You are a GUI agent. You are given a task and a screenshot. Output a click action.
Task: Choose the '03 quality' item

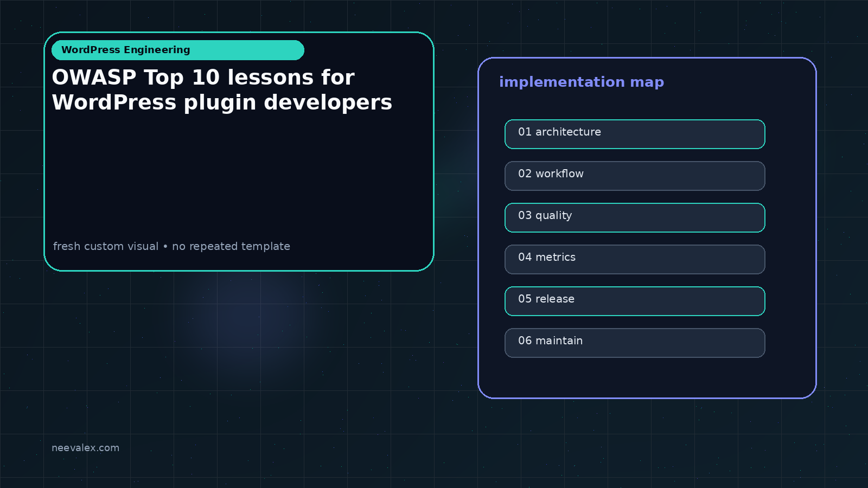(x=635, y=217)
